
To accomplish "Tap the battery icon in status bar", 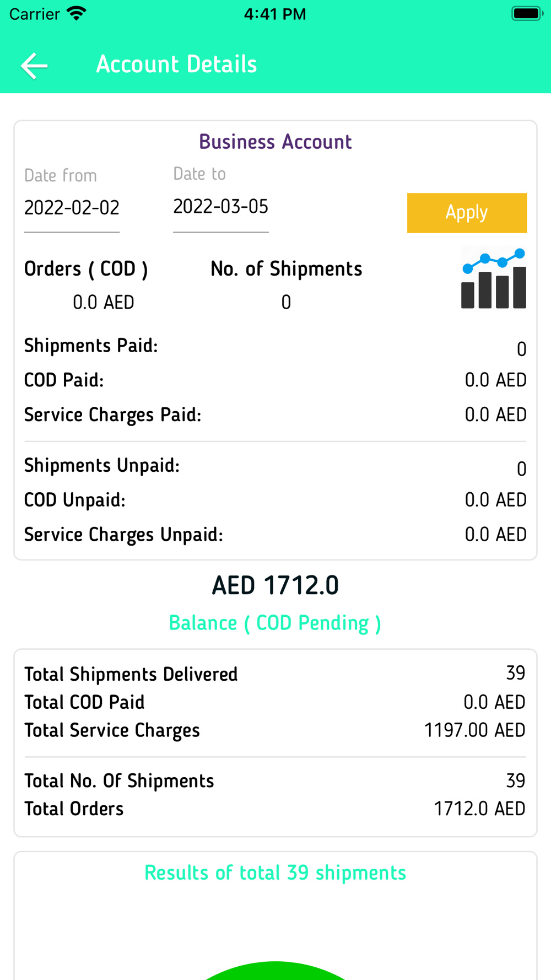I will click(527, 13).
